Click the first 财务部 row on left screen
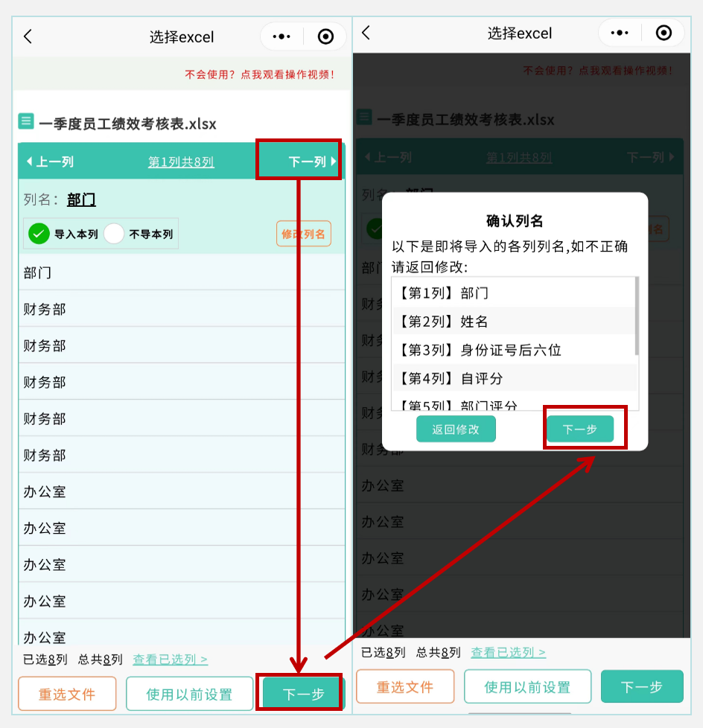Screen dimensions: 703x728 tap(182, 309)
